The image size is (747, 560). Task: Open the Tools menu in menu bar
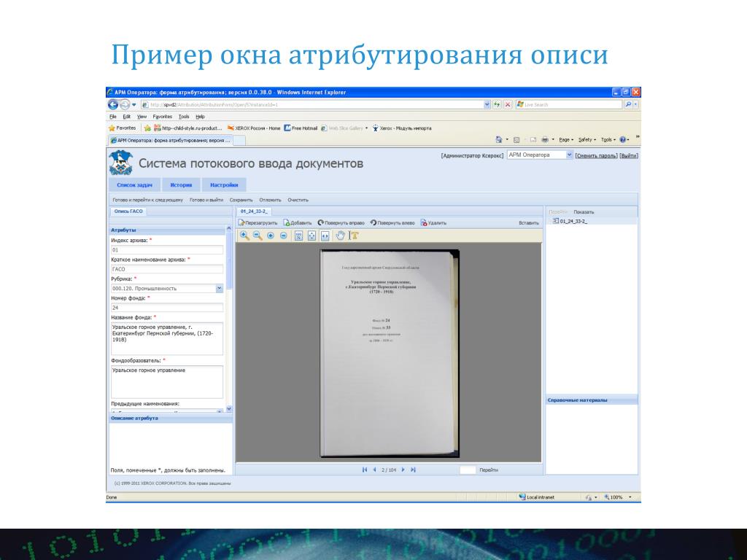click(184, 117)
